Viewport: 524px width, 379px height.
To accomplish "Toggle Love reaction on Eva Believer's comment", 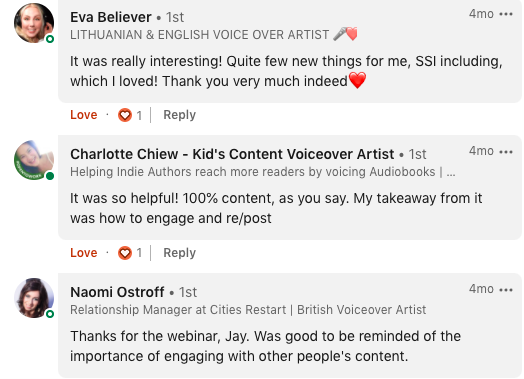I will click(84, 115).
